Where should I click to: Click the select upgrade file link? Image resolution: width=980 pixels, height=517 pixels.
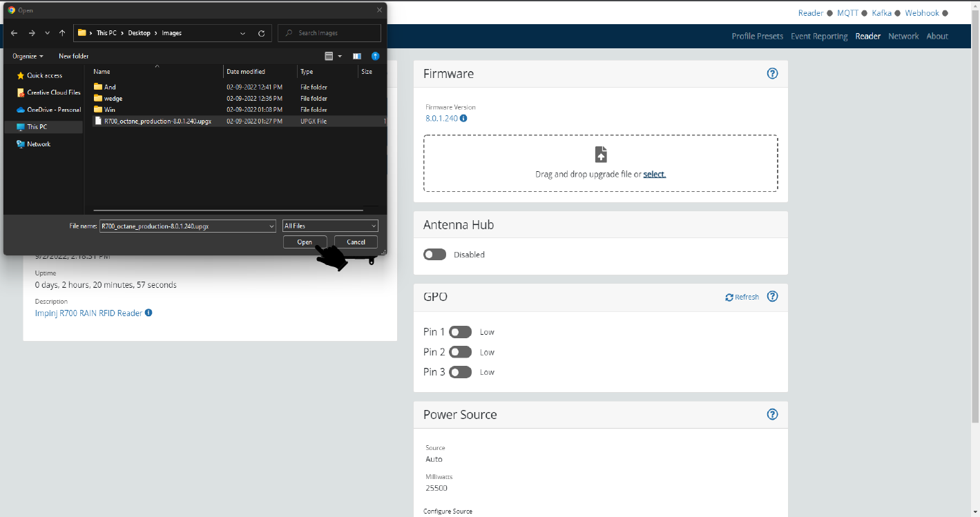(654, 175)
